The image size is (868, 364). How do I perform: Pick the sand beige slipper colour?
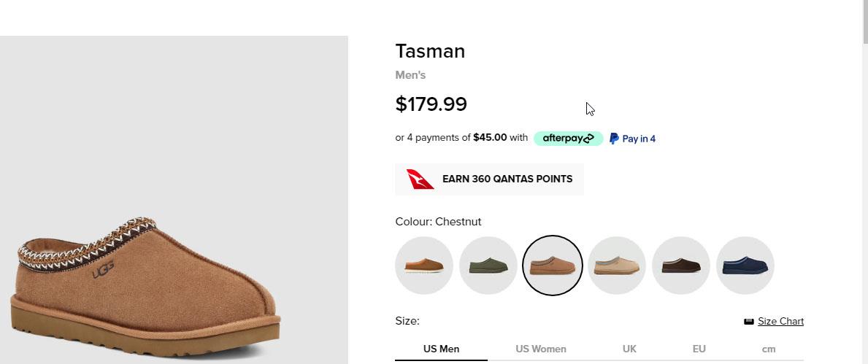click(617, 266)
